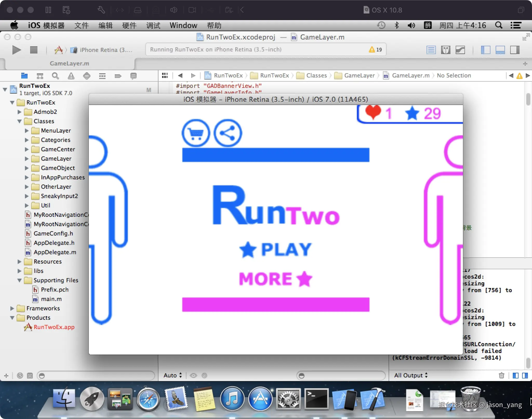This screenshot has height=419, width=532.
Task: Toggle the right utilities panel visibility
Action: [x=515, y=50]
